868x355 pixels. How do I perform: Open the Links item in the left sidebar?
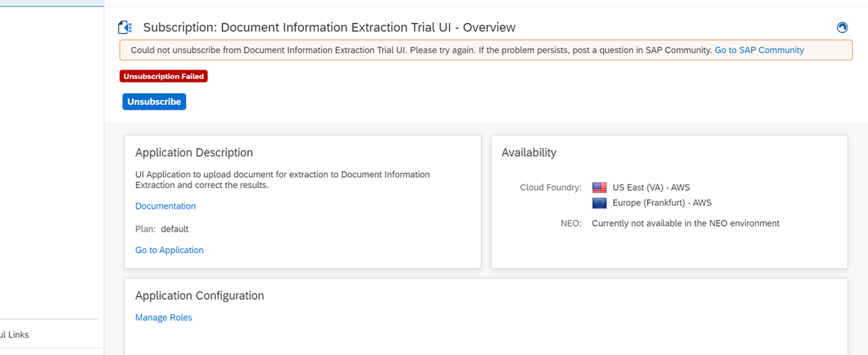pyautogui.click(x=14, y=334)
